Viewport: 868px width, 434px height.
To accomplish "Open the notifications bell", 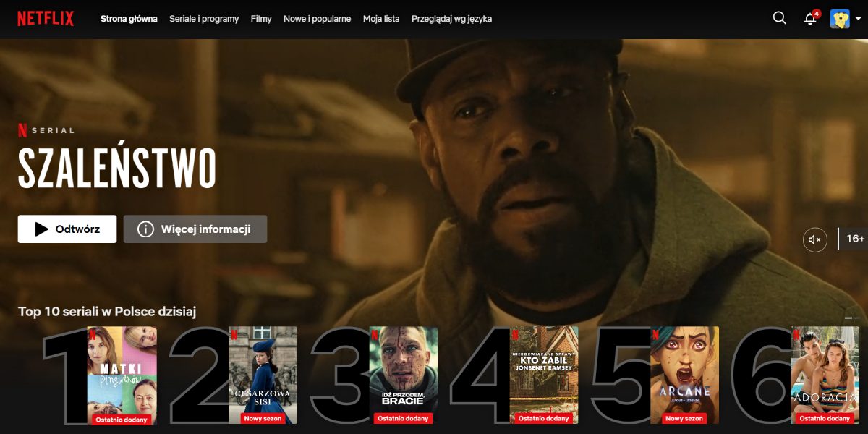I will [x=810, y=19].
